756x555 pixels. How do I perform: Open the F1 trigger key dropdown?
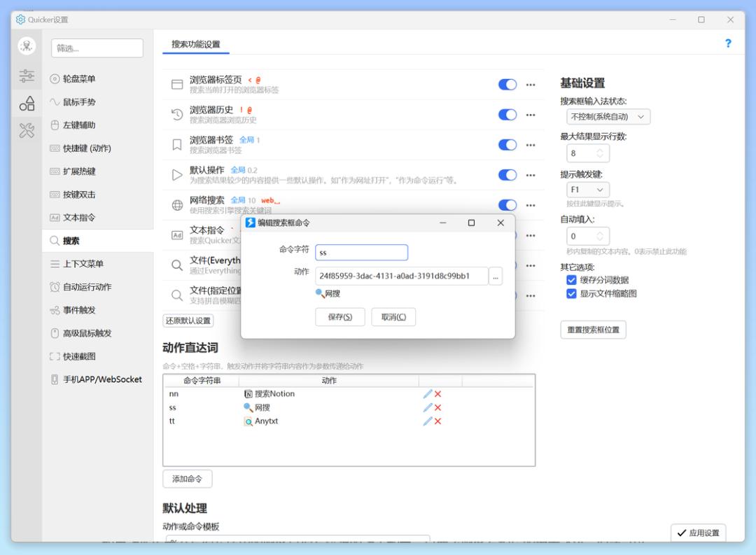click(x=588, y=190)
